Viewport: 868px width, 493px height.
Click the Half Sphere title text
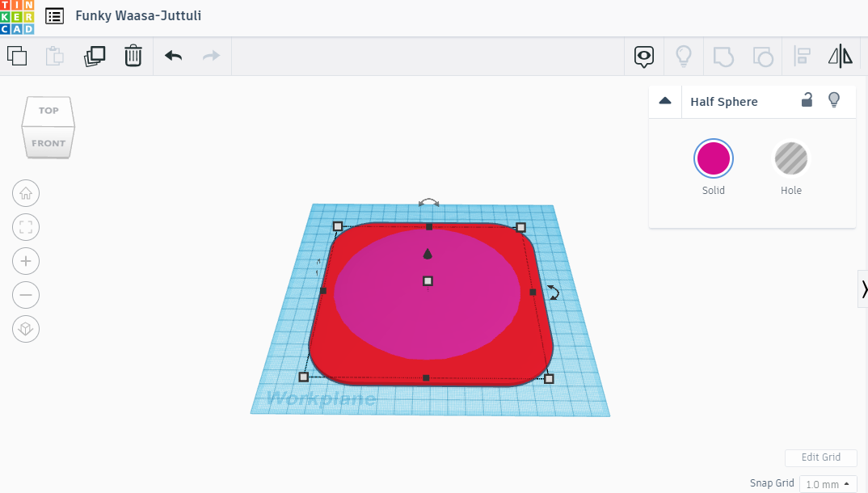tap(724, 102)
